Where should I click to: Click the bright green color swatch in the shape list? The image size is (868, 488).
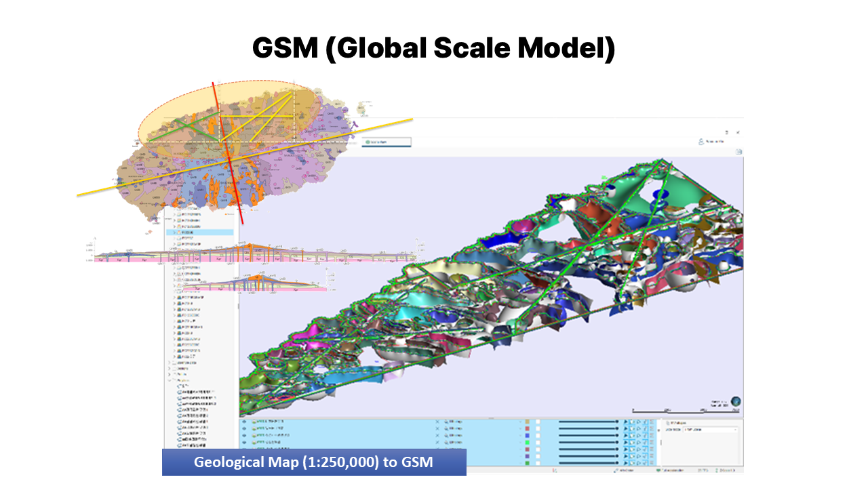pyautogui.click(x=527, y=442)
